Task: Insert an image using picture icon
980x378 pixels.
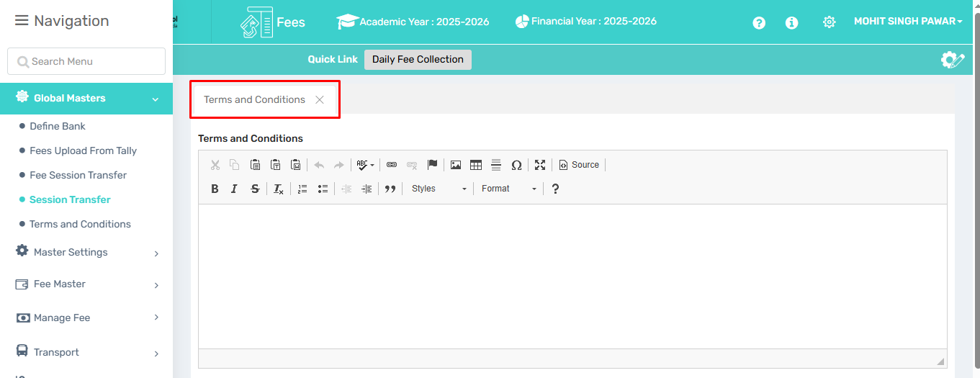Action: (456, 165)
